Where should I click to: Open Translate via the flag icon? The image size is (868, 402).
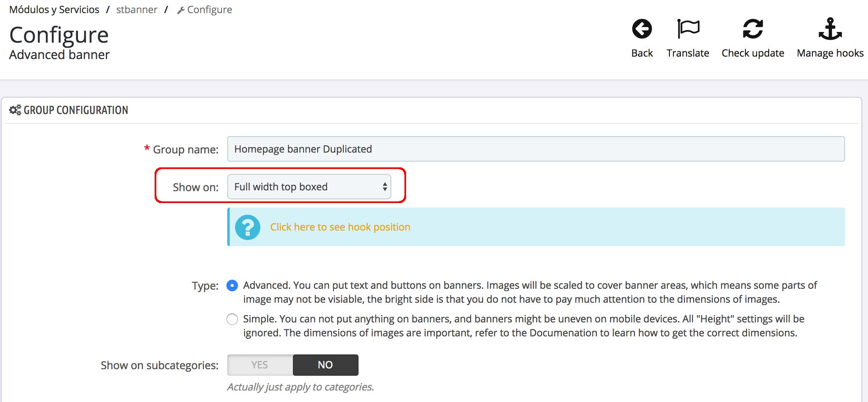(x=688, y=29)
